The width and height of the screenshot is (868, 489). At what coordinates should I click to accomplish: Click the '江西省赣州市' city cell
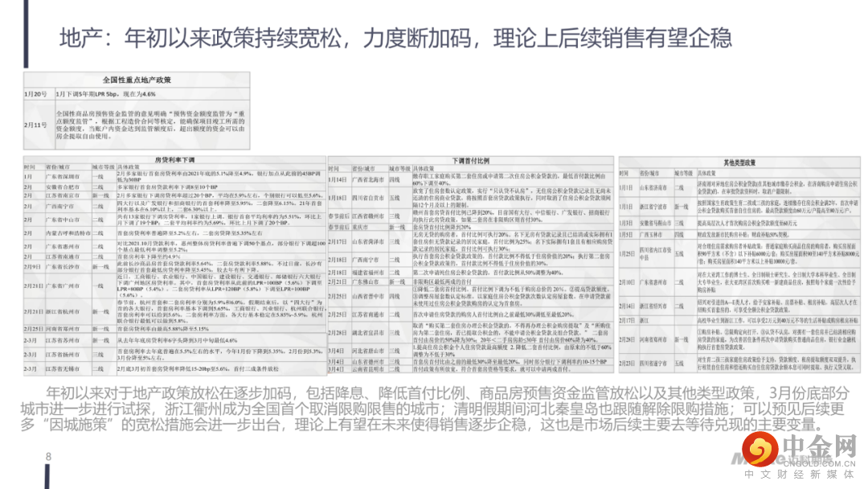(x=368, y=216)
